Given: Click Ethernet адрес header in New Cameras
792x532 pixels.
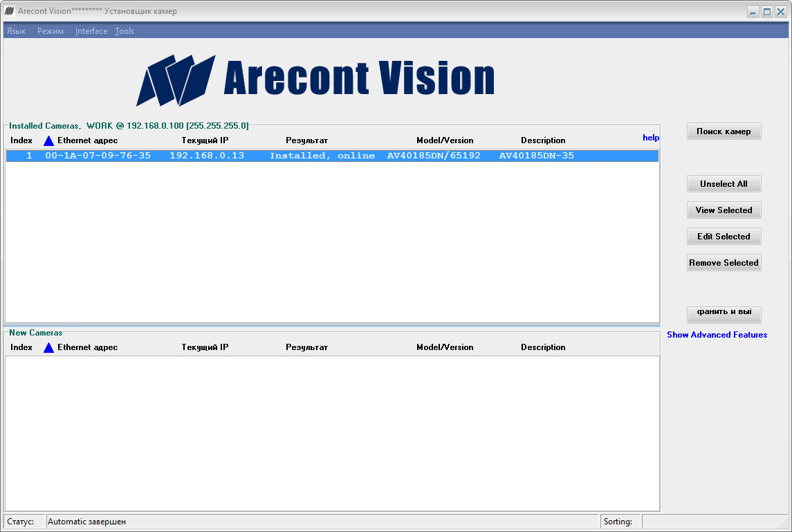Looking at the screenshot, I should point(87,347).
